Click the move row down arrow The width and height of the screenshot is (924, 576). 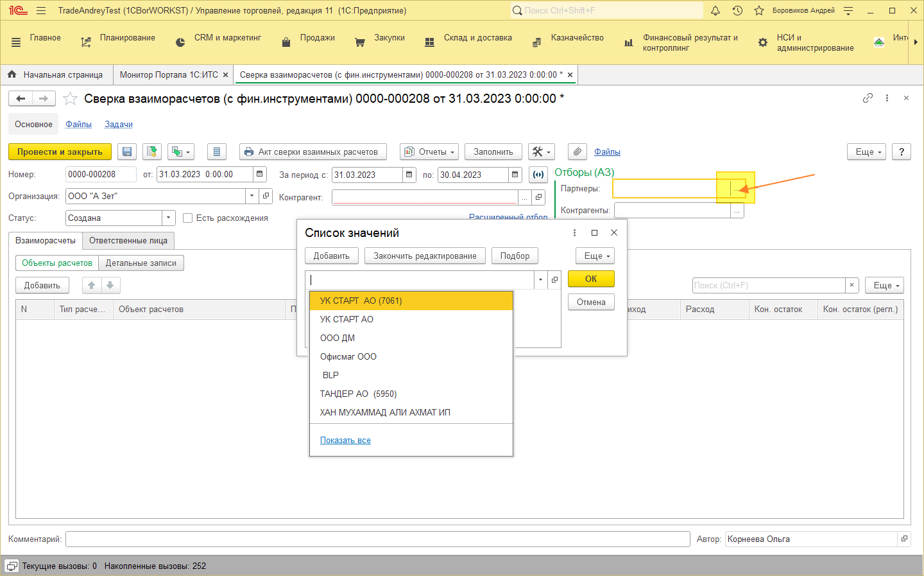point(110,285)
